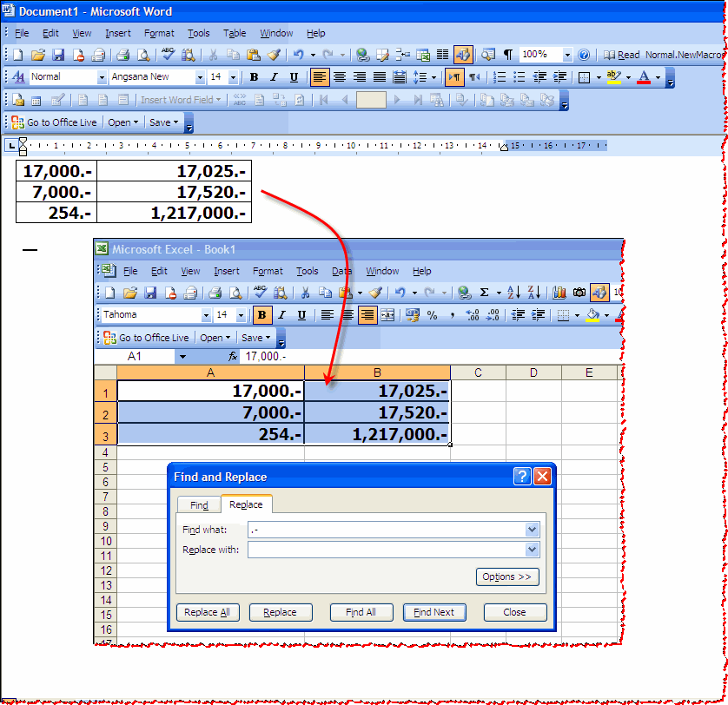Image resolution: width=728 pixels, height=705 pixels.
Task: Click the Save disk icon in Word toolbar
Action: (x=58, y=55)
